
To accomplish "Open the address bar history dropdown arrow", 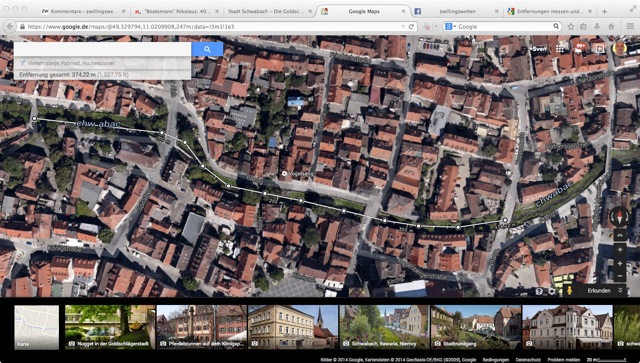I will 403,27.
